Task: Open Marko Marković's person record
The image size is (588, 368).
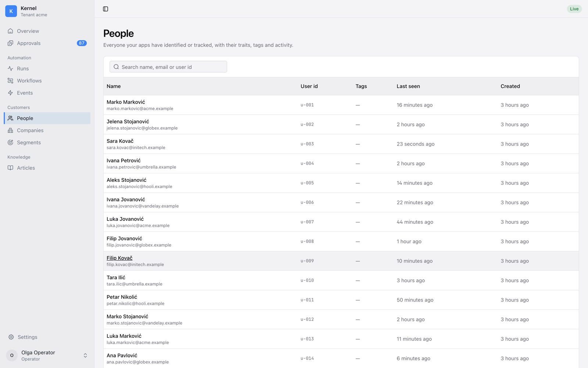Action: pyautogui.click(x=126, y=102)
